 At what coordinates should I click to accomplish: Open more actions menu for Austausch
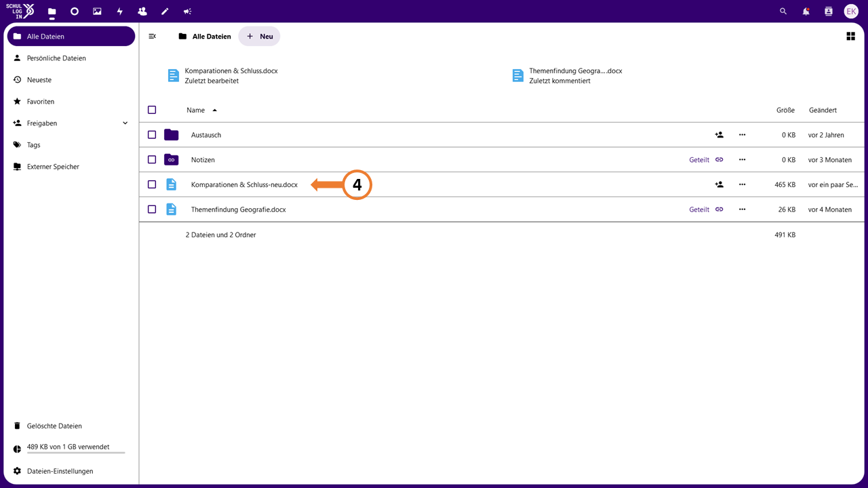(x=742, y=135)
